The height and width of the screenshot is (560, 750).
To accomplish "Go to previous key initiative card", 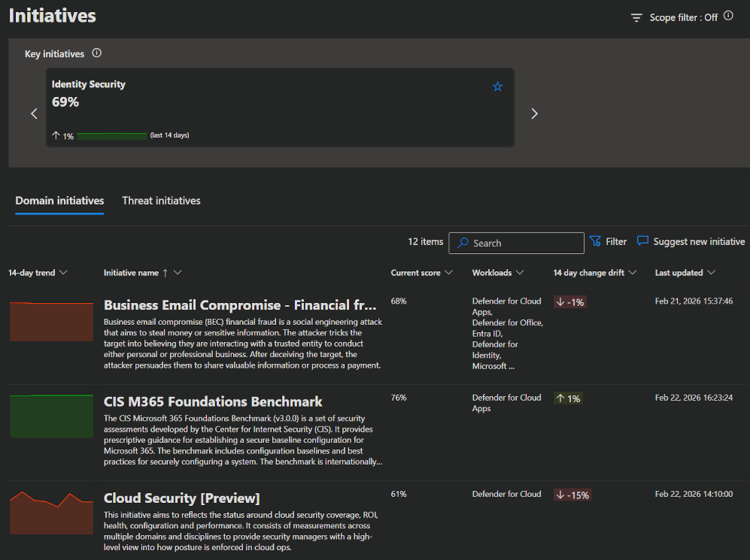I will [x=34, y=114].
